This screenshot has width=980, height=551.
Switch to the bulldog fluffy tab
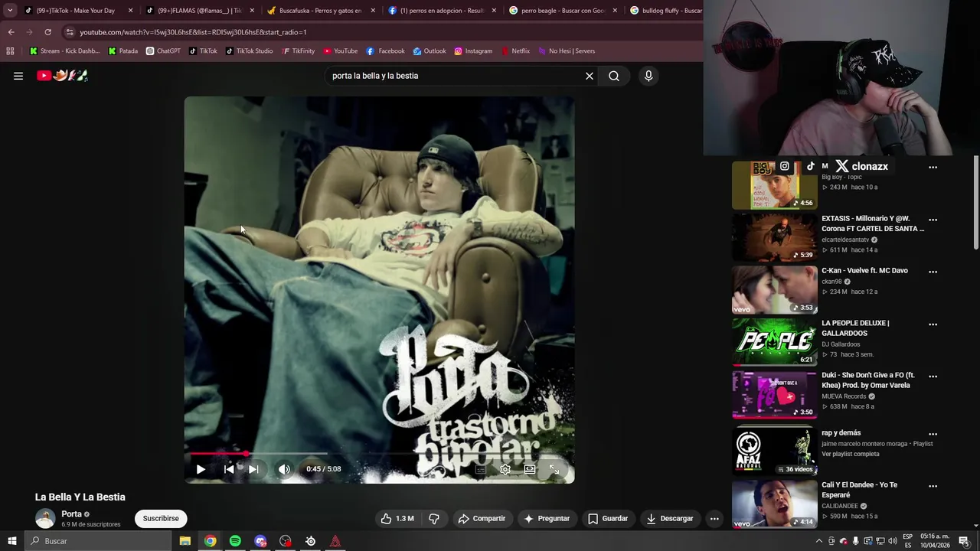pos(665,11)
